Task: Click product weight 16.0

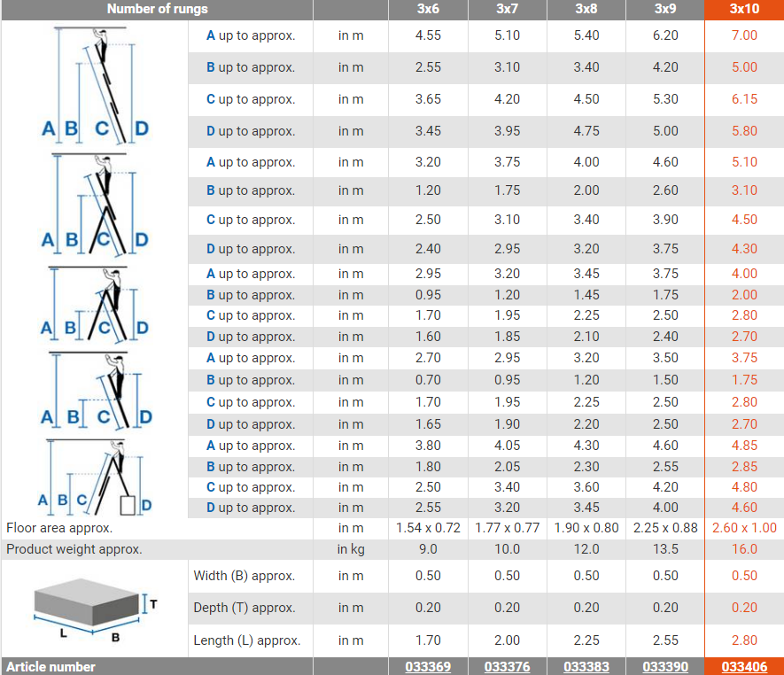Action: coord(744,549)
